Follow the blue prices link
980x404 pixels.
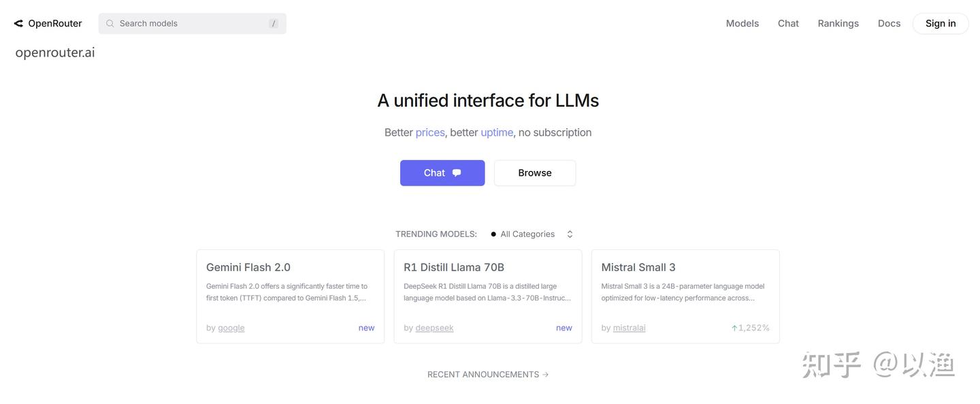point(430,132)
